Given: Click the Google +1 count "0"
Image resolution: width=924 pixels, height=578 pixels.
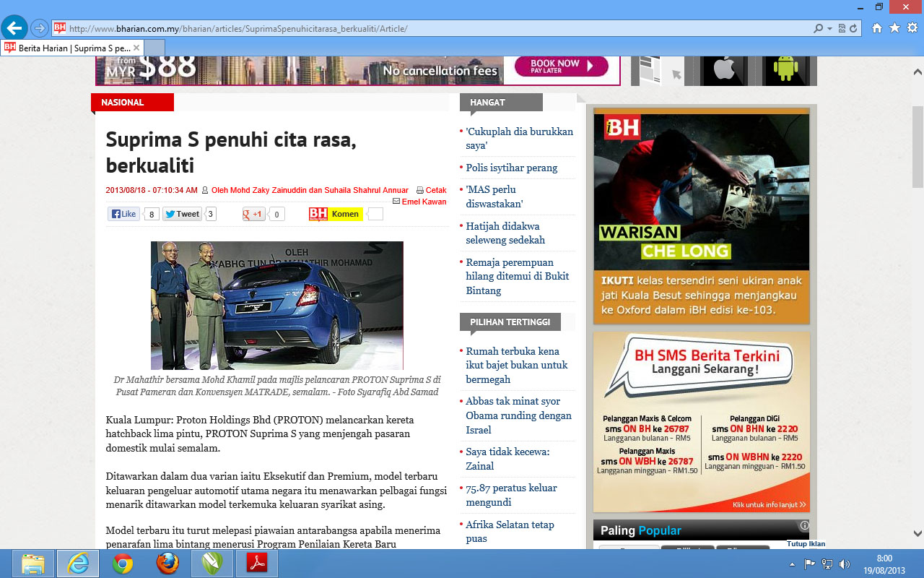Looking at the screenshot, I should [x=277, y=214].
